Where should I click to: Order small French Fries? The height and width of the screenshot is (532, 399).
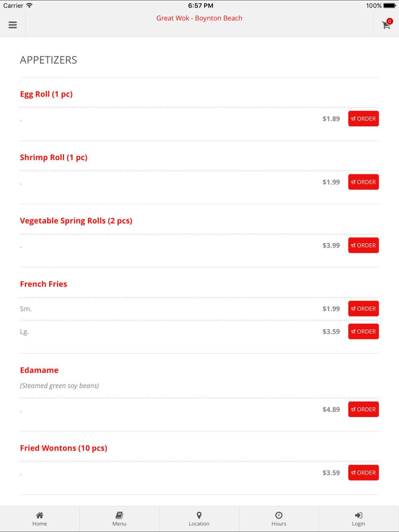coord(363,309)
